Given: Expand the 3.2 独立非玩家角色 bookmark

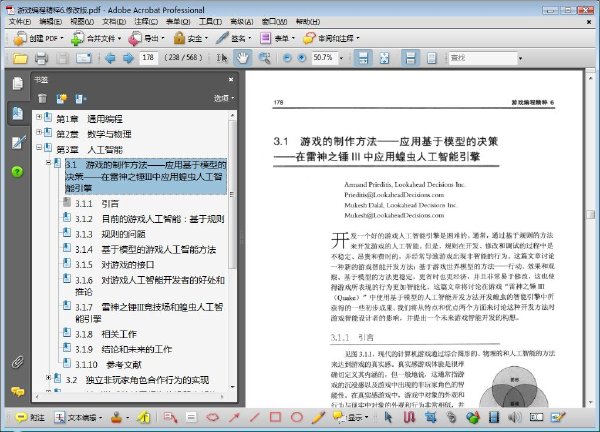Looking at the screenshot, I should click(x=48, y=378).
